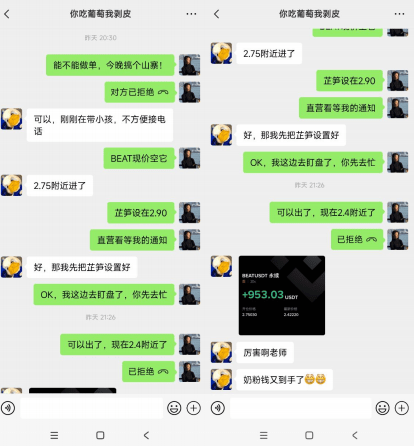Tap duck avatar beside '厉害啊老师' message

pyautogui.click(x=221, y=352)
